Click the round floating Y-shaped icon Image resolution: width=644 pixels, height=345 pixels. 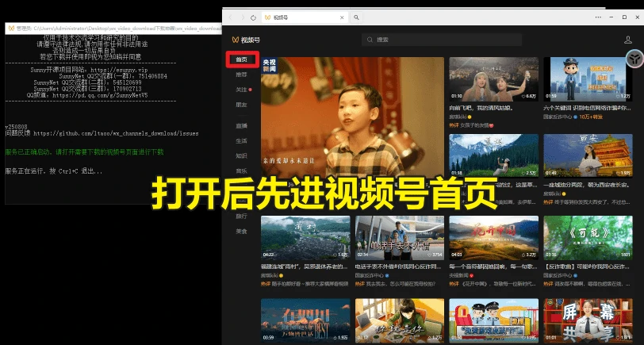tap(634, 59)
